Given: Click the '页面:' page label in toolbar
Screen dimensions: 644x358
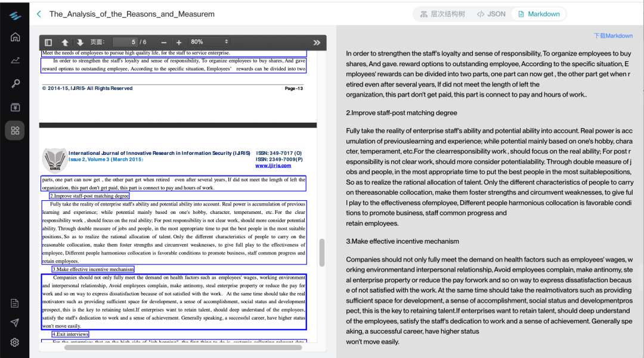Looking at the screenshot, I should pyautogui.click(x=98, y=42).
